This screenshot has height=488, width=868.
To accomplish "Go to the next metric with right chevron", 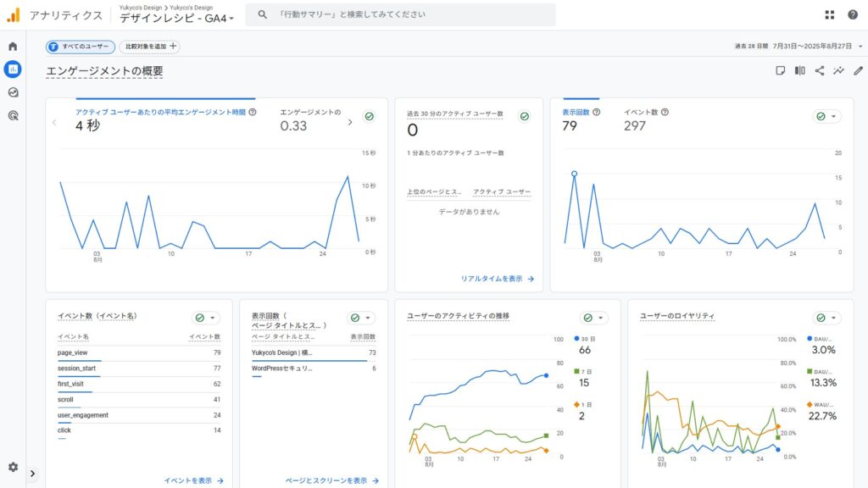I will point(350,122).
